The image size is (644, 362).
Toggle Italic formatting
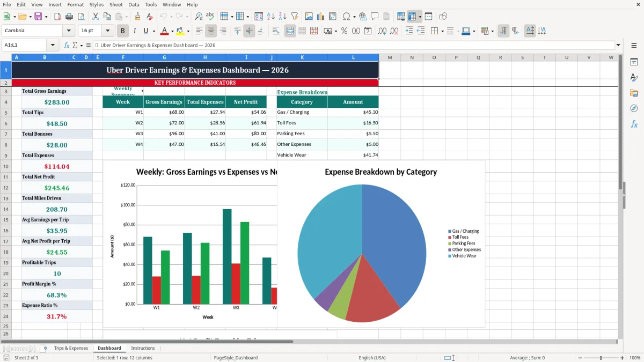[135, 31]
